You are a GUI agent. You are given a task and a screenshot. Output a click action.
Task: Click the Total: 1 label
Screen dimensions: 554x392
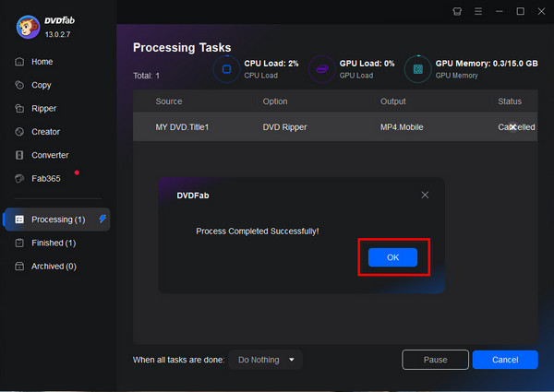(146, 76)
